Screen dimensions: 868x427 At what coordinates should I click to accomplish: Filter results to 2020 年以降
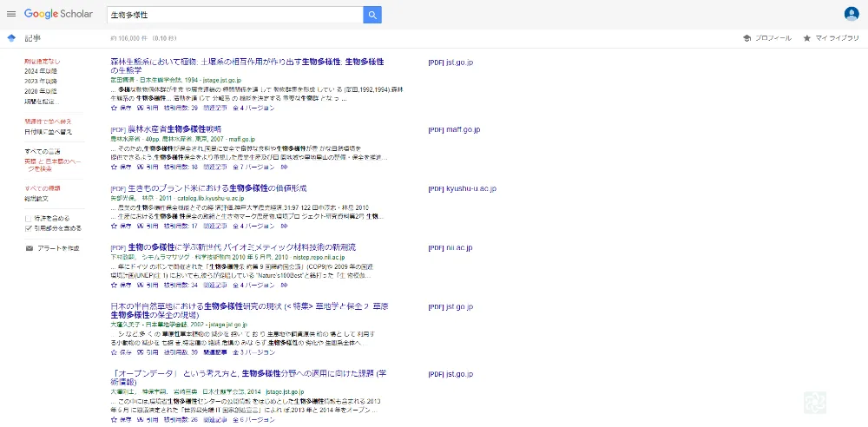(41, 91)
